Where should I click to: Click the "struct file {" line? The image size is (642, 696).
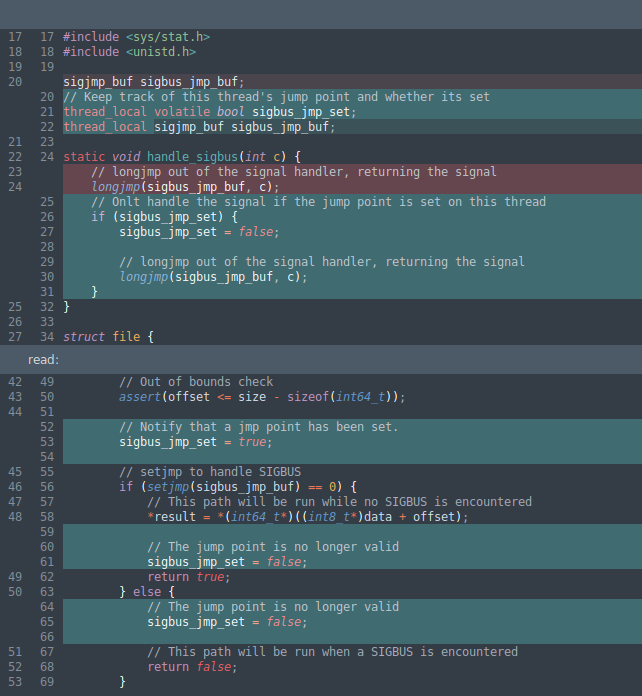point(108,337)
